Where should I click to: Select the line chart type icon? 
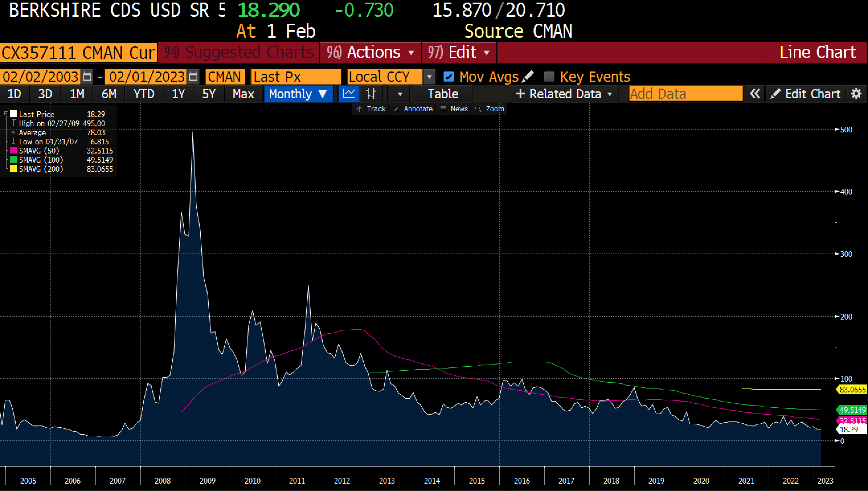[349, 94]
